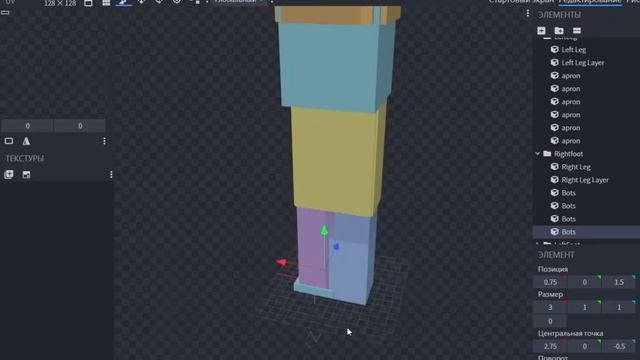Select the Rightfoot group row
Screen dimensions: 640x360
tap(587, 153)
